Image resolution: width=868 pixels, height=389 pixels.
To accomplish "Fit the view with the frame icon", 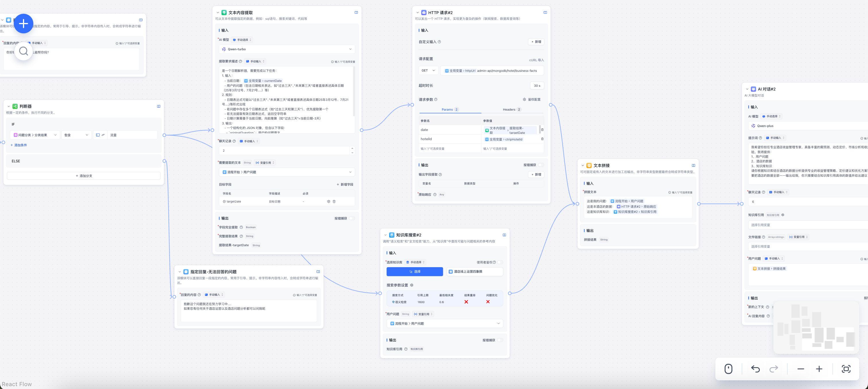I will 846,369.
